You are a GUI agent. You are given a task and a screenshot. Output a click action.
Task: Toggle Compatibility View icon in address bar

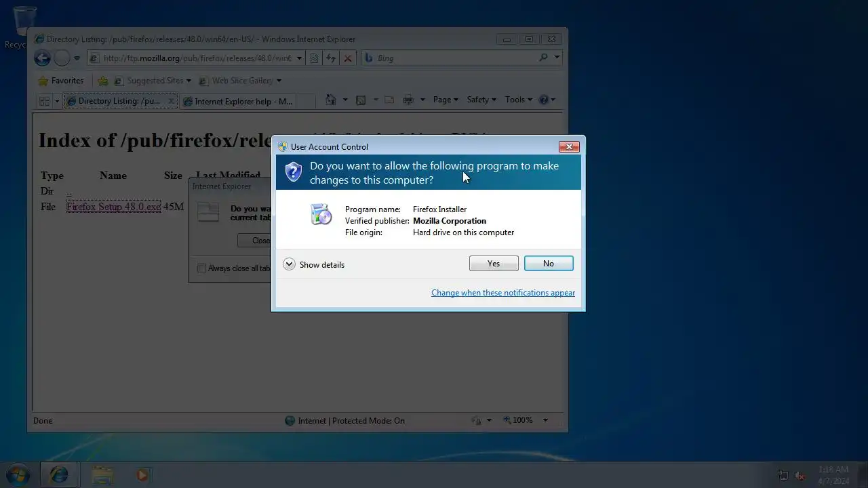(315, 58)
